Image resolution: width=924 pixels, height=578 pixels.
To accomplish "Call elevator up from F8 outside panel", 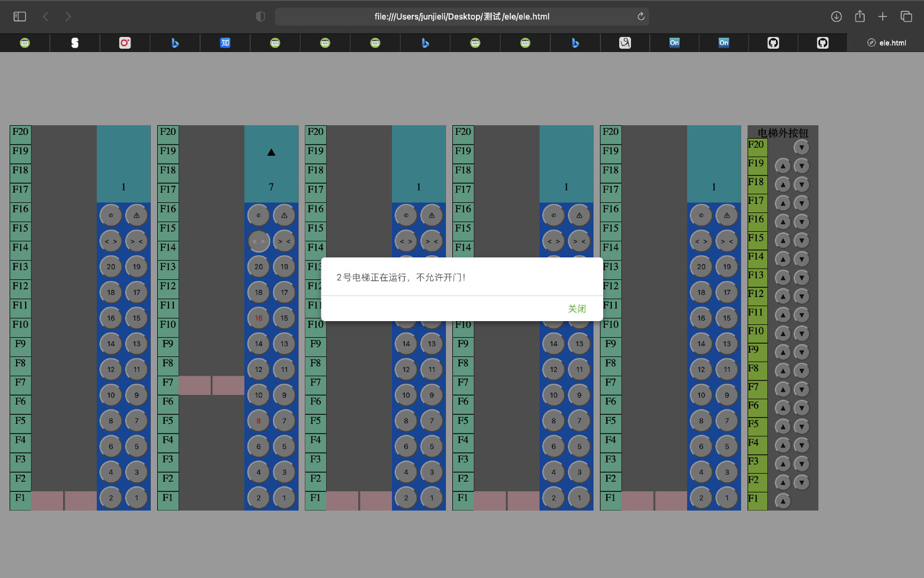I will (x=783, y=370).
